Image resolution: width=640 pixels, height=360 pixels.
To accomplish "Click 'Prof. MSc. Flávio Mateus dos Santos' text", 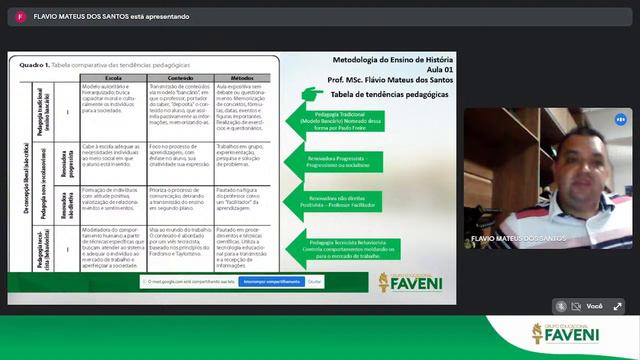I will 390,80.
